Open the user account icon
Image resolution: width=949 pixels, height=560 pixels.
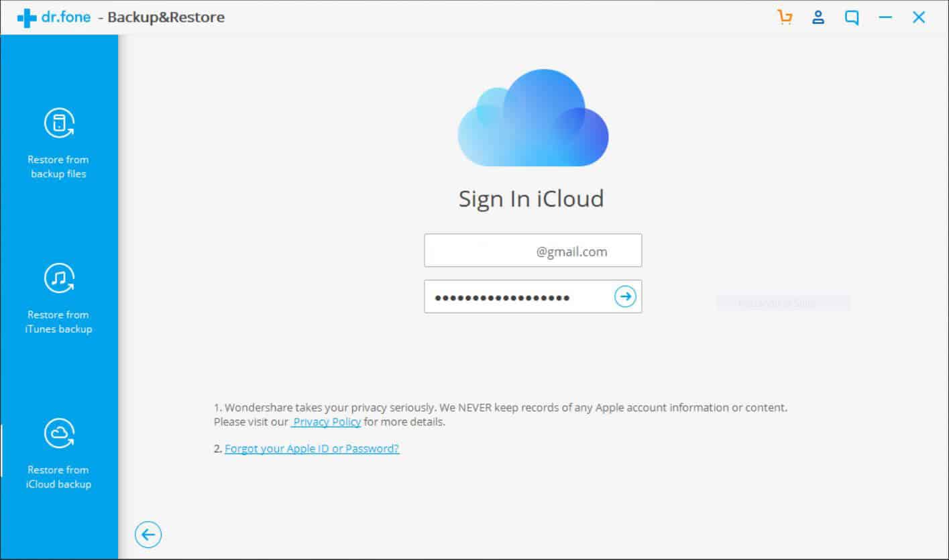click(818, 17)
